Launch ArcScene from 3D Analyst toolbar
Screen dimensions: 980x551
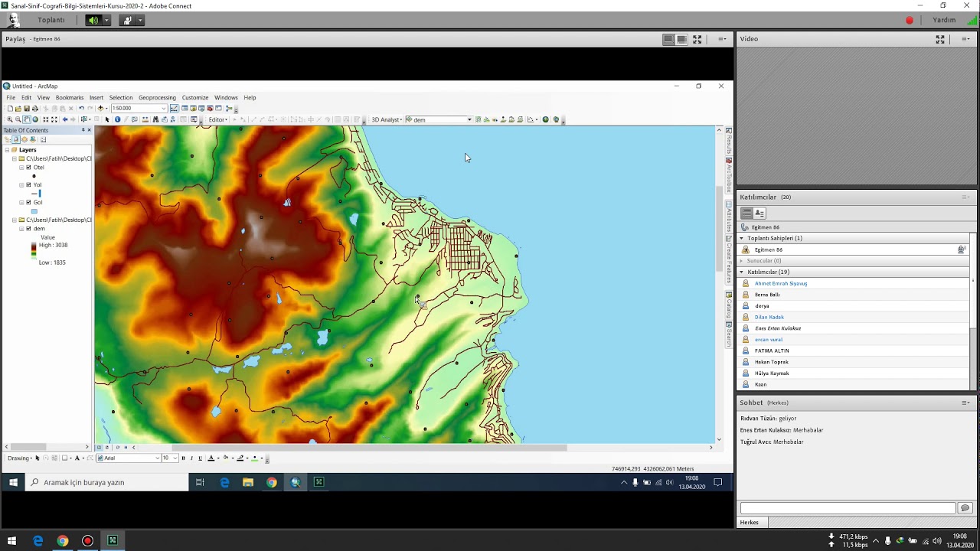click(546, 119)
